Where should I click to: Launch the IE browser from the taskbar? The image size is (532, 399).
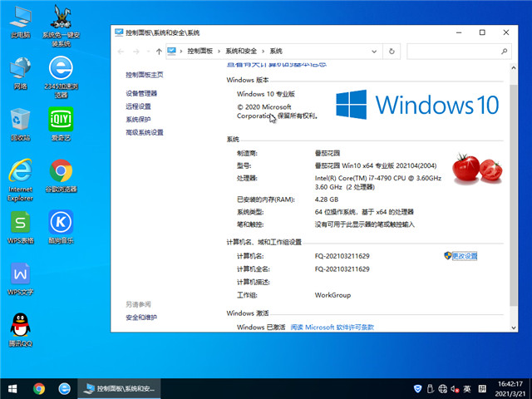pyautogui.click(x=64, y=388)
